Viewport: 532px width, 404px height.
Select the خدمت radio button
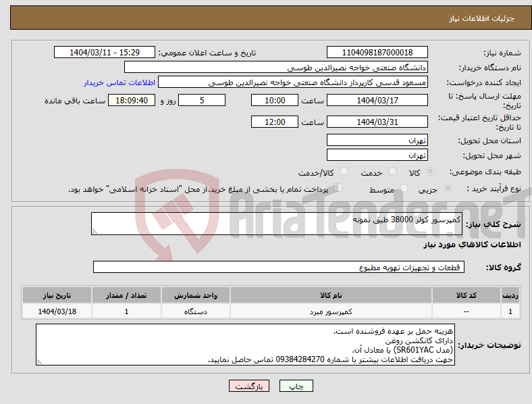pyautogui.click(x=392, y=172)
